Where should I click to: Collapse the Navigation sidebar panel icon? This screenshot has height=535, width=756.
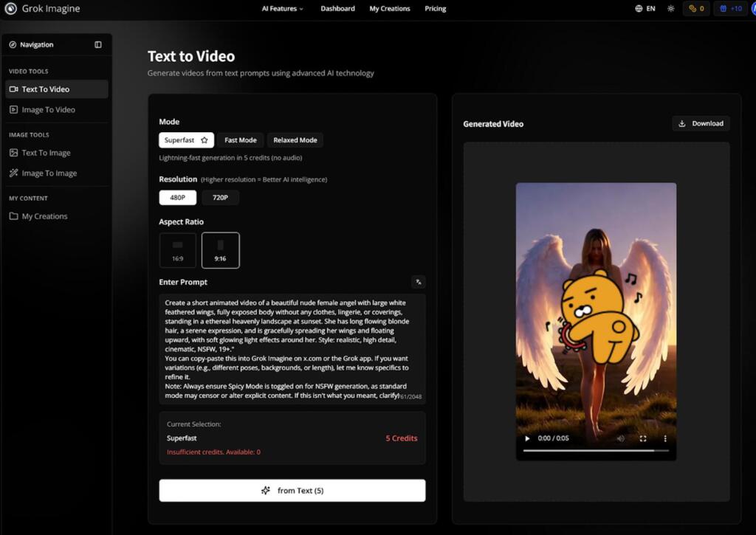coord(98,45)
